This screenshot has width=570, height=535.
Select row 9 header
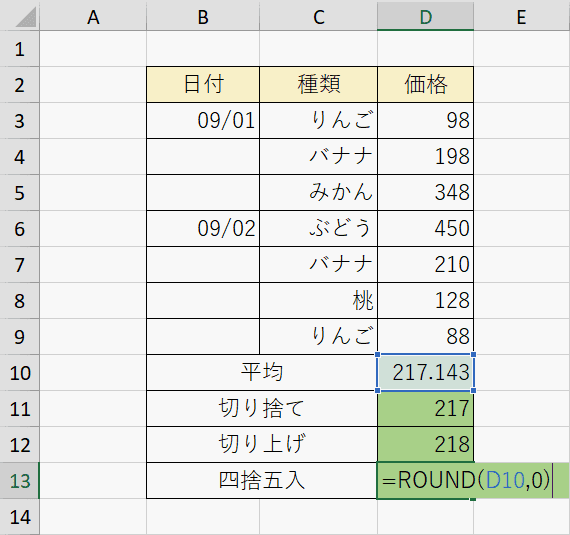pos(20,337)
